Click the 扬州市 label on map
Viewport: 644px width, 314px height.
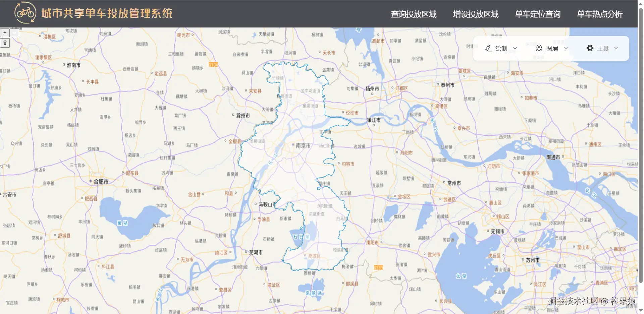tap(372, 88)
